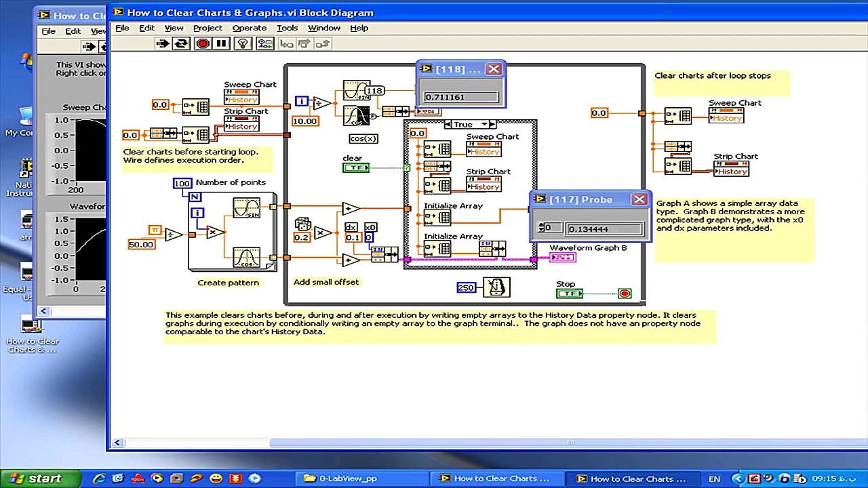Click the probe number 118 on the wire

[374, 91]
